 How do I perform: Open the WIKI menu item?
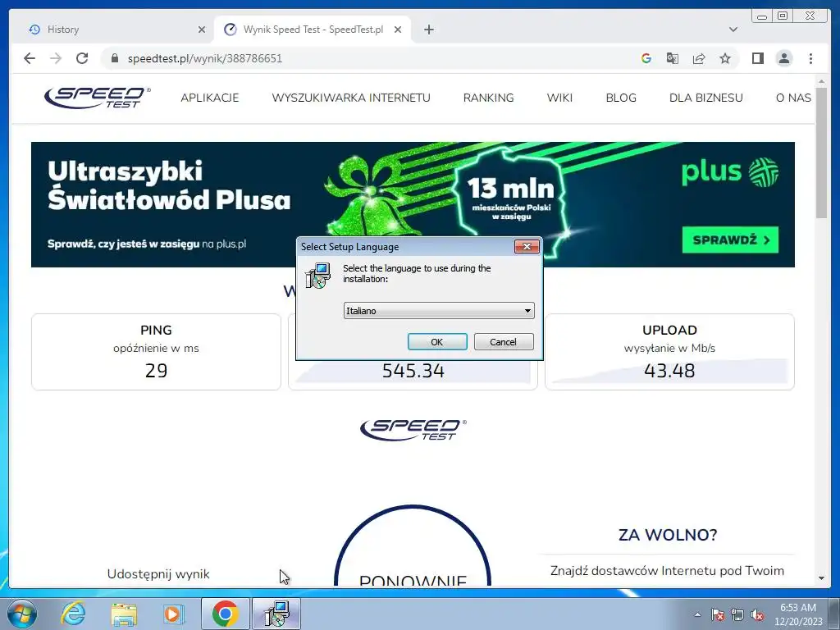click(x=559, y=98)
